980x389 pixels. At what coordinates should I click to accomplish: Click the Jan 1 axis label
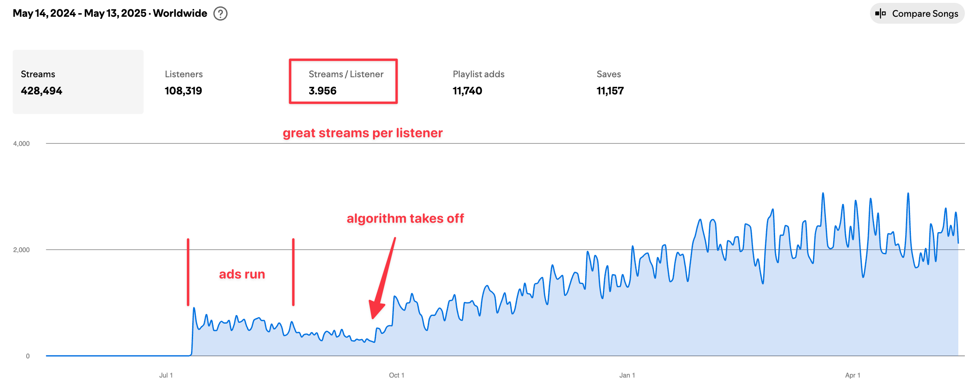pos(627,375)
